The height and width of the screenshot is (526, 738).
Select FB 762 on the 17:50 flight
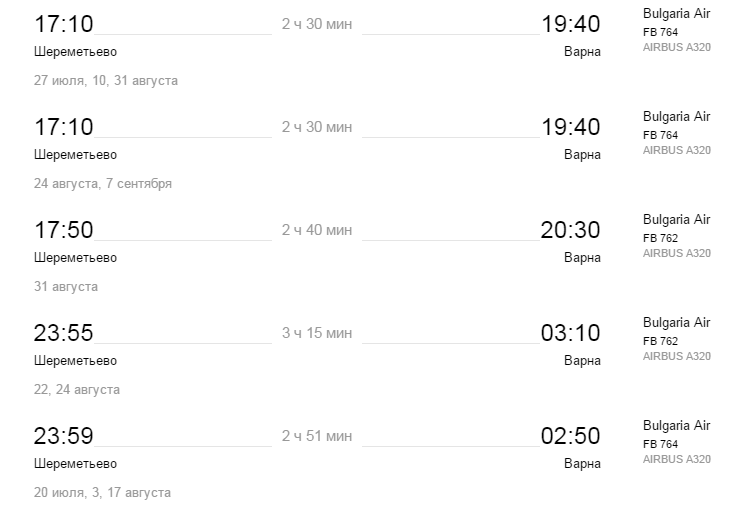(x=660, y=238)
